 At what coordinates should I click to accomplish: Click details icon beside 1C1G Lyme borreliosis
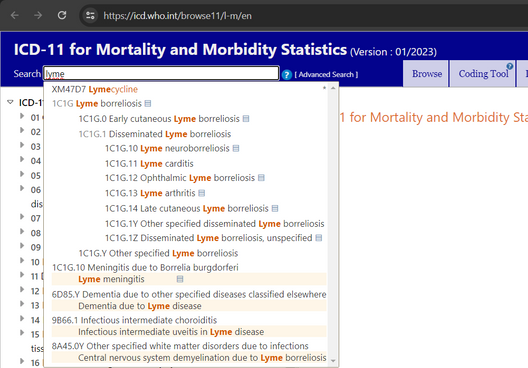click(148, 103)
